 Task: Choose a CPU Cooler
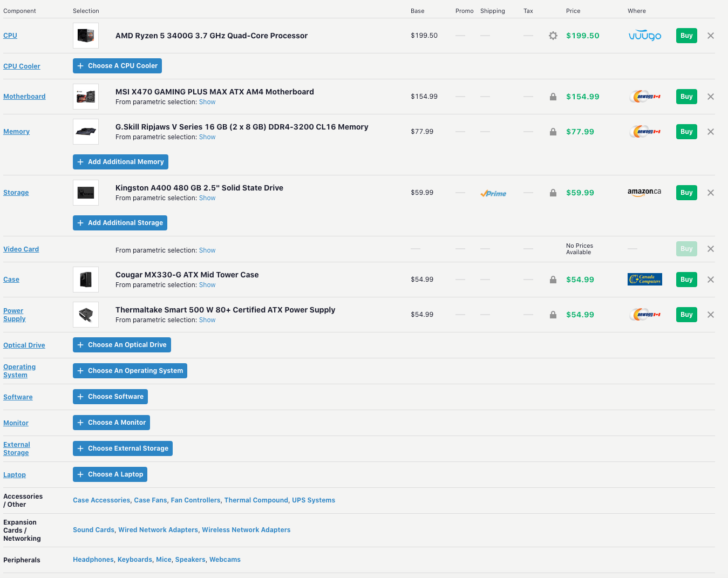pyautogui.click(x=117, y=65)
